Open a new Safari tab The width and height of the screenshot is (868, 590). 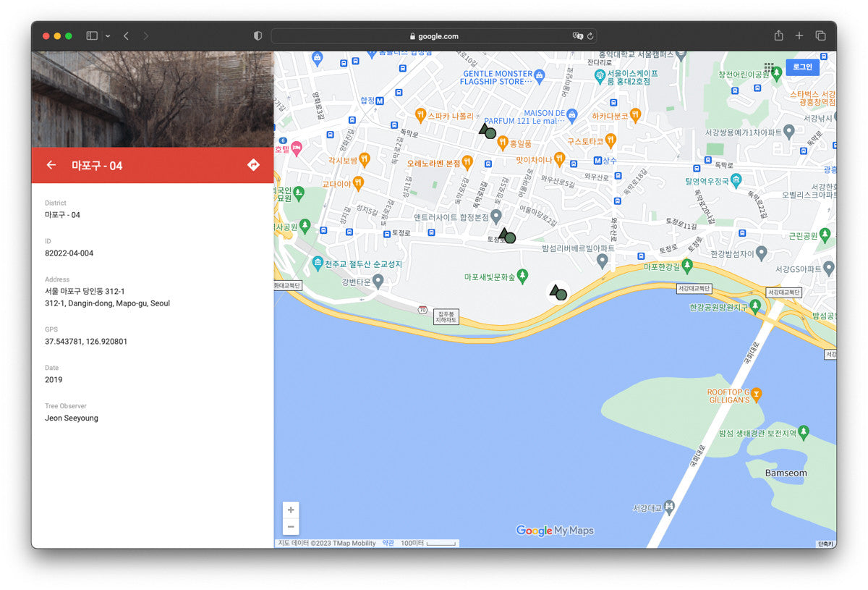point(799,35)
